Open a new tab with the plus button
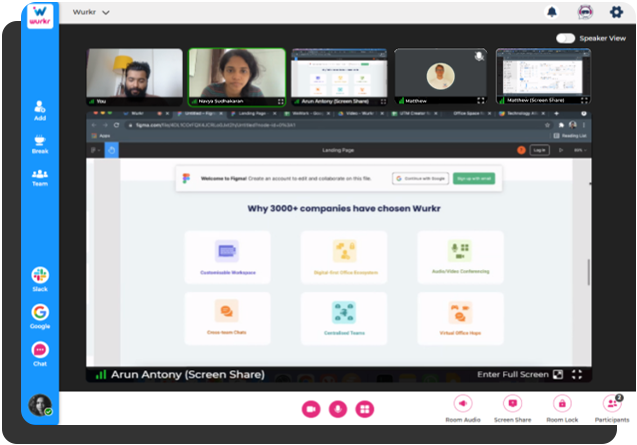Image resolution: width=637 pixels, height=445 pixels. coord(557,113)
